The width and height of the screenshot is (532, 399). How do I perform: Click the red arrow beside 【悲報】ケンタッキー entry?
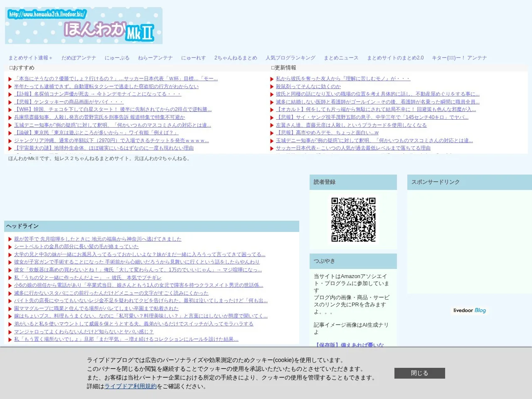(x=10, y=102)
